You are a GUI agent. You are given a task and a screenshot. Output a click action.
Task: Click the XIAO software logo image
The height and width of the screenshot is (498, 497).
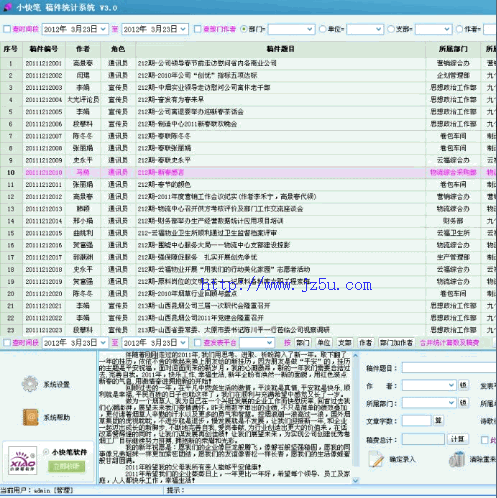(22, 460)
